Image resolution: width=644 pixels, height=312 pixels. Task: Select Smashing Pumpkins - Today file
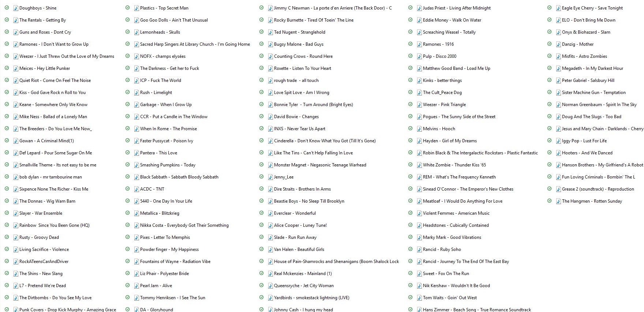tap(168, 165)
